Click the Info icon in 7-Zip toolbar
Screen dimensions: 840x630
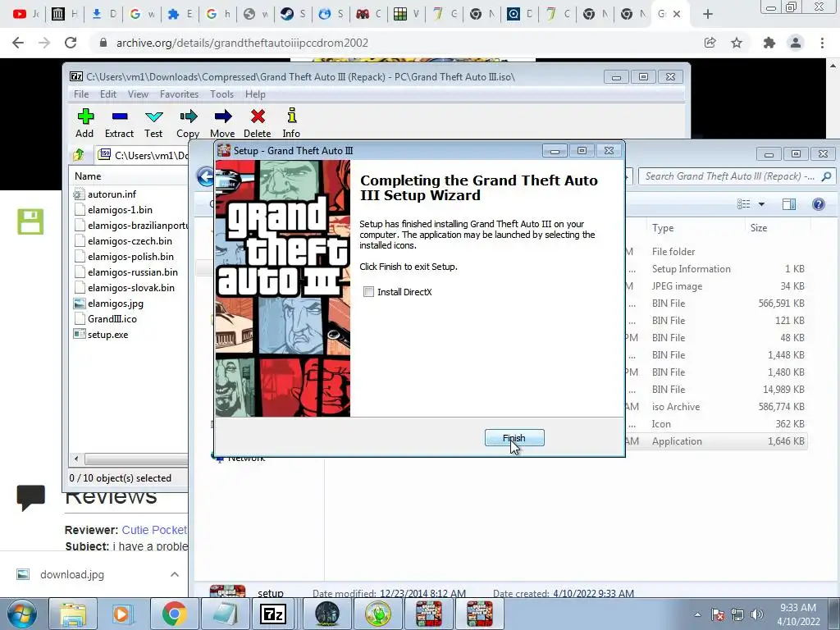(291, 123)
